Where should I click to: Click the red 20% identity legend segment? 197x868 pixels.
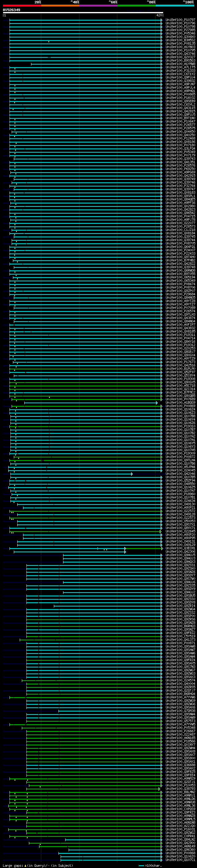coord(22,6)
